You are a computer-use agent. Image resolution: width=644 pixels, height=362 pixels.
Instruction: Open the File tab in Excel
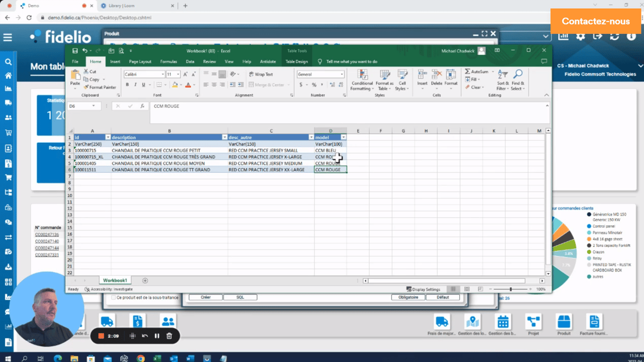click(75, 61)
